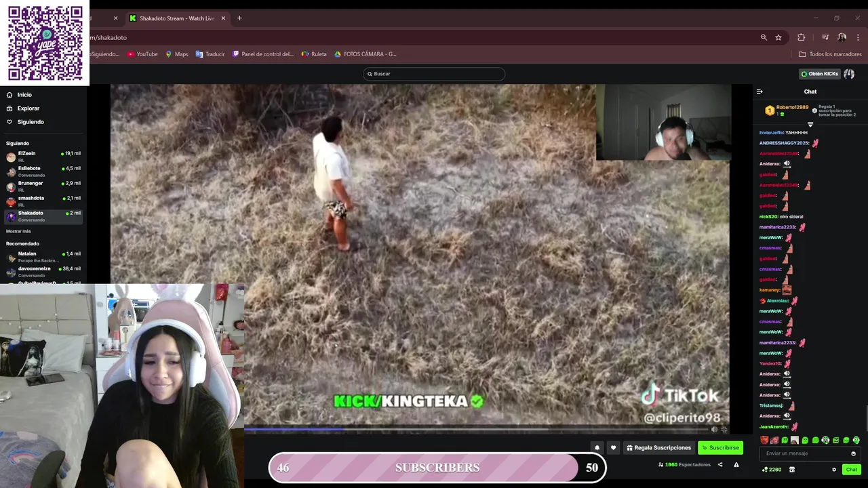Viewport: 868px width, 488px height.
Task: Open the Chrome three-dot menu
Action: 859,37
